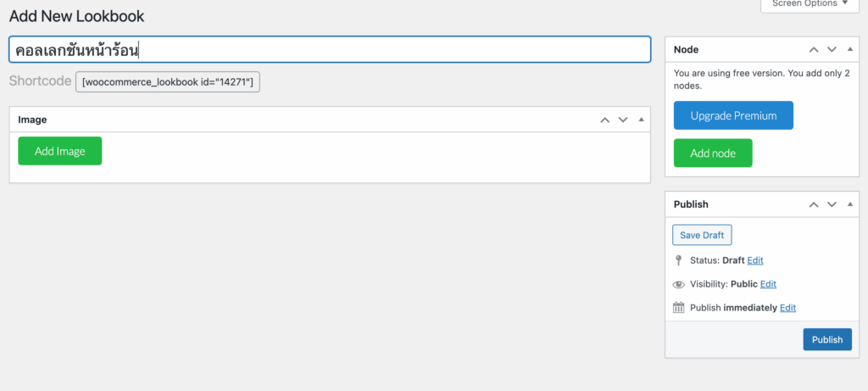Collapse the Node panel with triangle toggle
Viewport: 868px width, 391px height.
[x=849, y=50]
